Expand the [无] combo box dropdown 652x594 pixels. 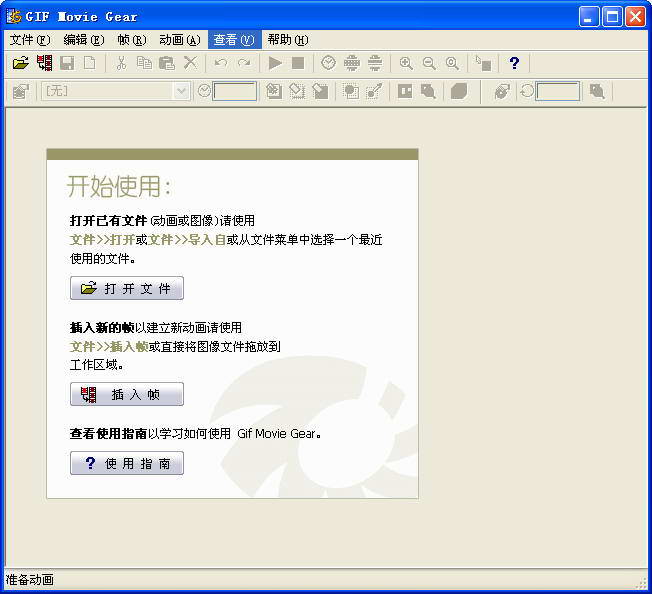[x=181, y=91]
